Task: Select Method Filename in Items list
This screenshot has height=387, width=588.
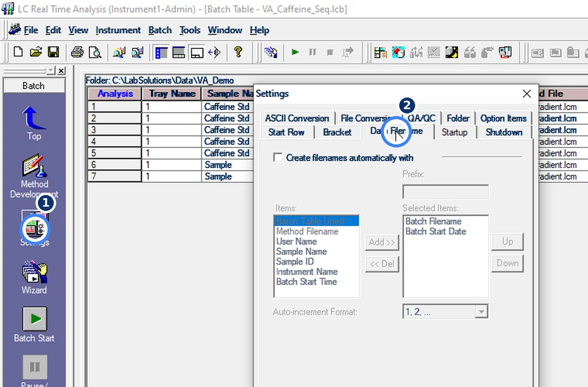Action: pyautogui.click(x=317, y=231)
